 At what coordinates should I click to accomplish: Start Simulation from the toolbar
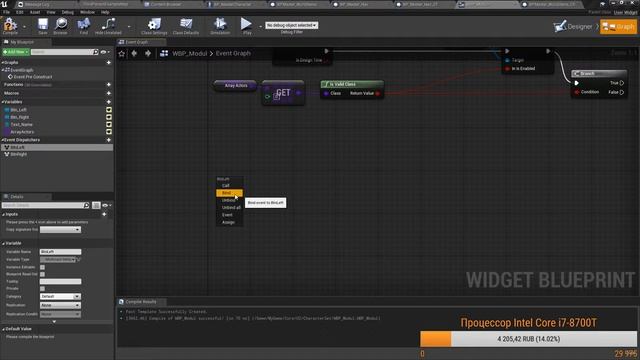(220, 25)
